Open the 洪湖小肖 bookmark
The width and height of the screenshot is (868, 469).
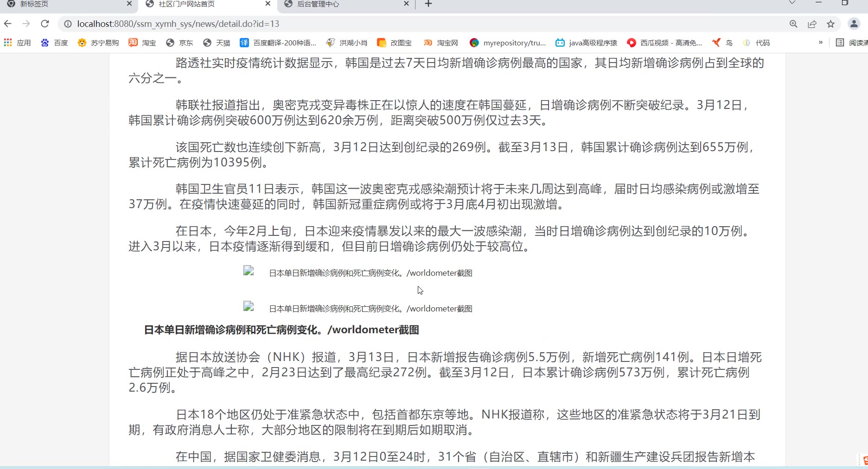click(347, 43)
